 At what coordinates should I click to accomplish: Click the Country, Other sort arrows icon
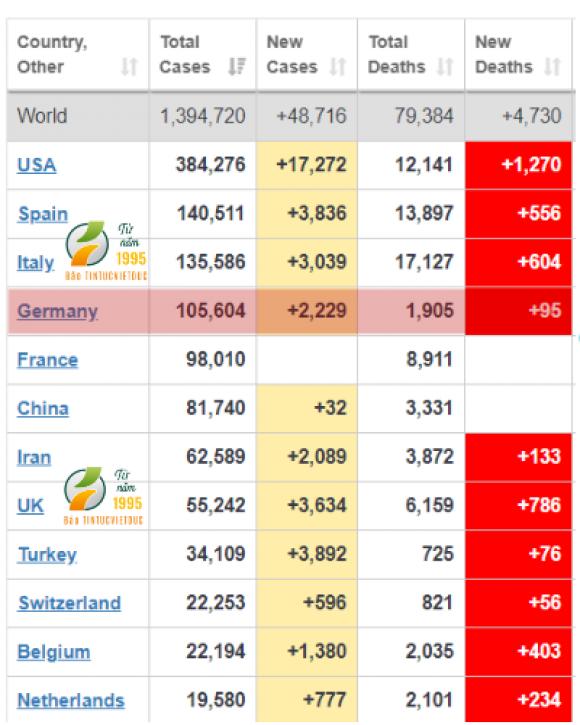[x=129, y=67]
